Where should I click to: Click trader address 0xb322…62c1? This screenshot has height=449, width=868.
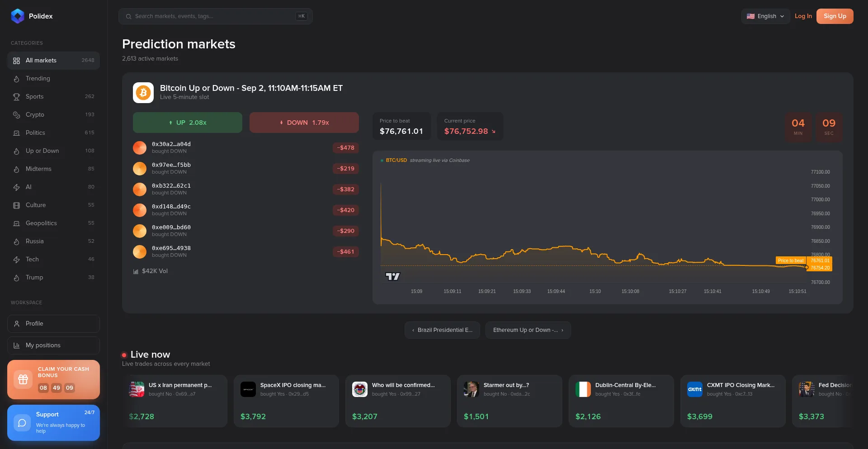tap(171, 186)
